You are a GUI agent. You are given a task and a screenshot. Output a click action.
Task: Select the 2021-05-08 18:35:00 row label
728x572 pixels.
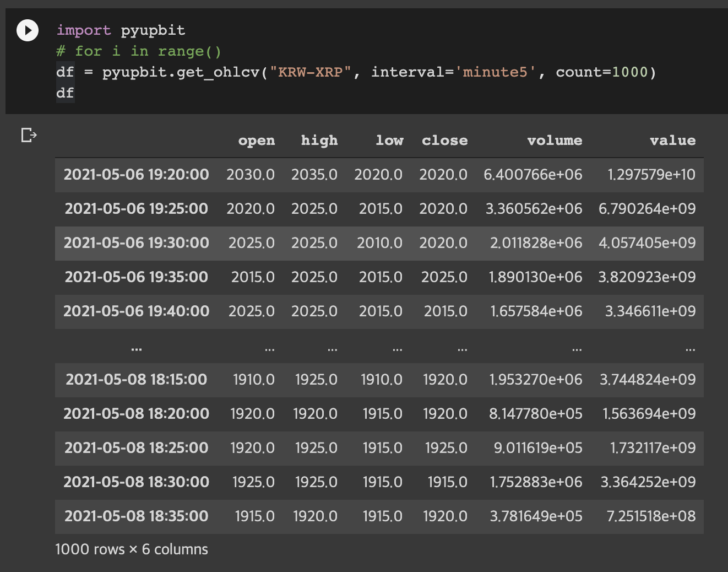click(137, 516)
